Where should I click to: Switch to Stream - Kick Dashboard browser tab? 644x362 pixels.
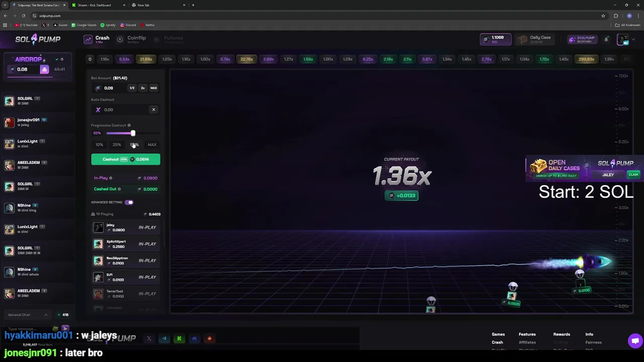(x=96, y=5)
